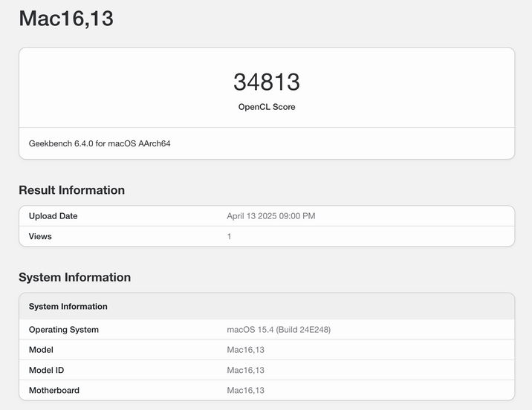Click the Views row label
The width and height of the screenshot is (532, 410).
(x=40, y=236)
